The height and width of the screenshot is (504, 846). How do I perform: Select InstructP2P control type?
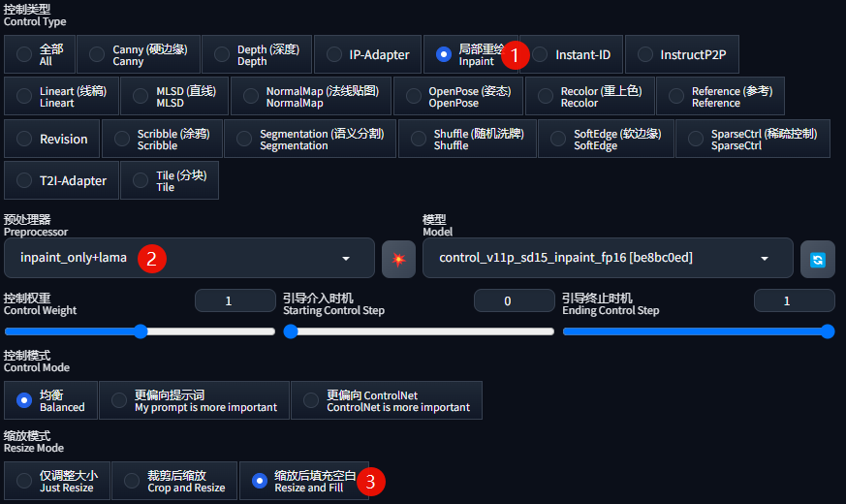[x=682, y=54]
